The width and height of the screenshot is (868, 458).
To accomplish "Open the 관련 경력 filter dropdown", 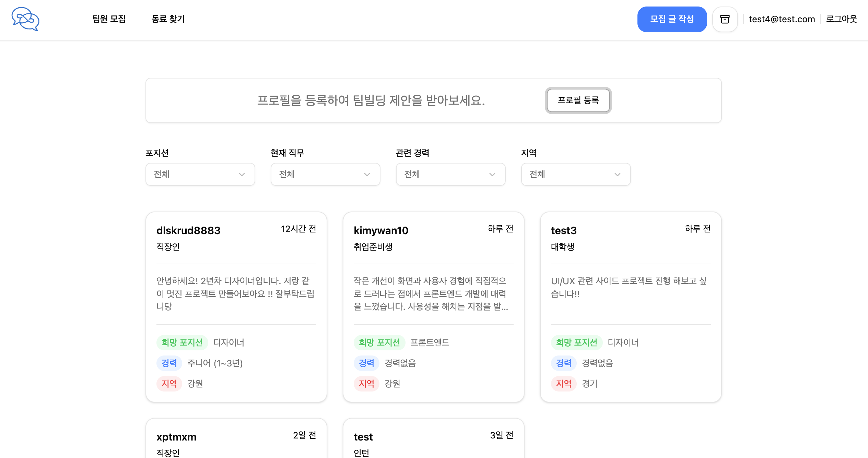I will point(450,174).
